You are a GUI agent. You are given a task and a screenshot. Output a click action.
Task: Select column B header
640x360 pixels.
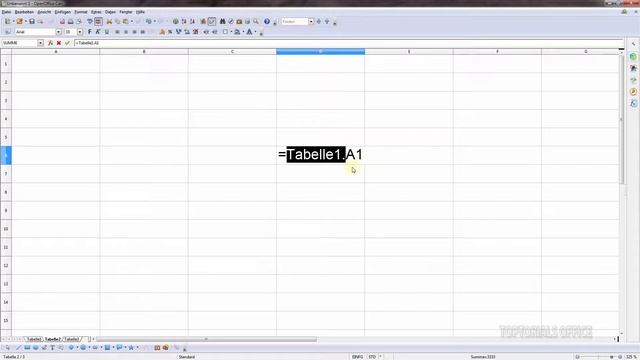pyautogui.click(x=144, y=51)
